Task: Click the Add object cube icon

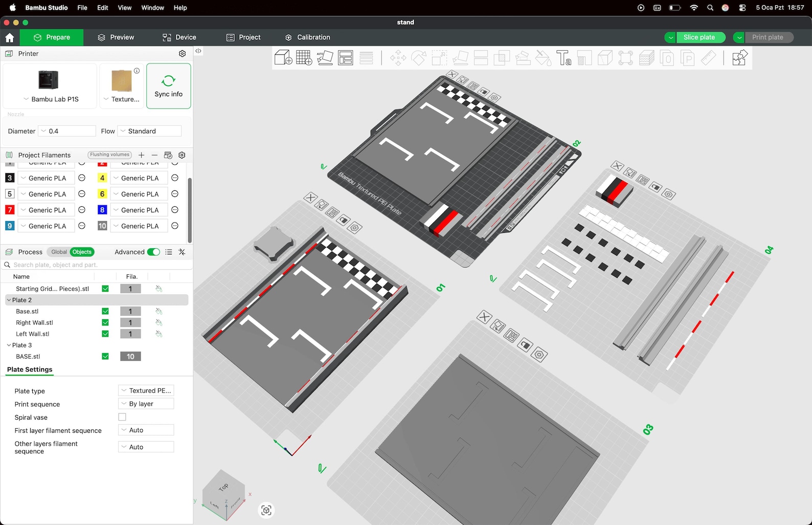Action: click(283, 58)
